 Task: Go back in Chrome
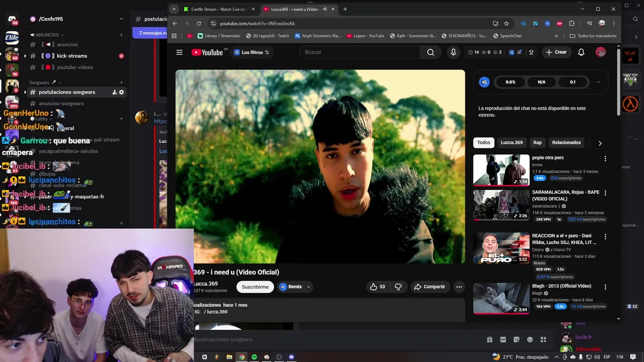pyautogui.click(x=175, y=23)
